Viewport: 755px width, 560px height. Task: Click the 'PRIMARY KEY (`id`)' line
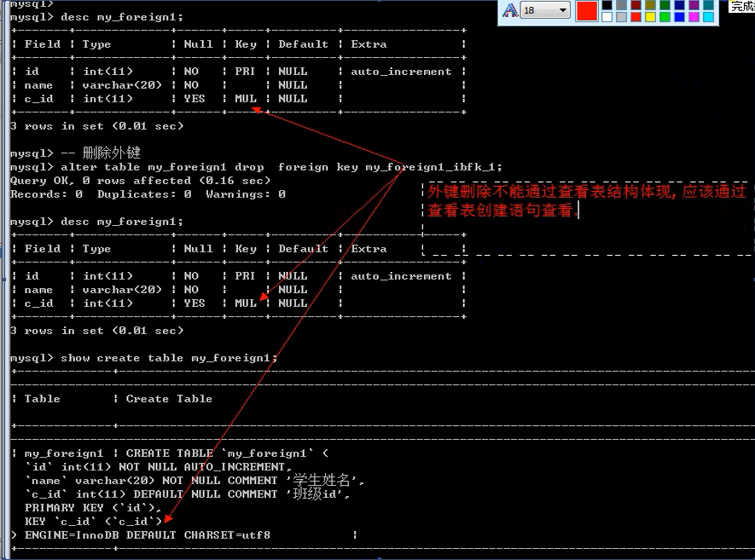click(93, 507)
